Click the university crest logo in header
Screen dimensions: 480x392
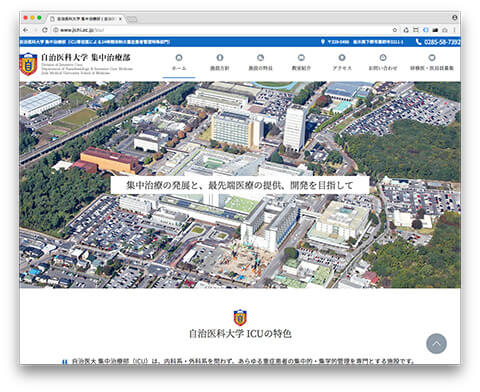pyautogui.click(x=28, y=64)
